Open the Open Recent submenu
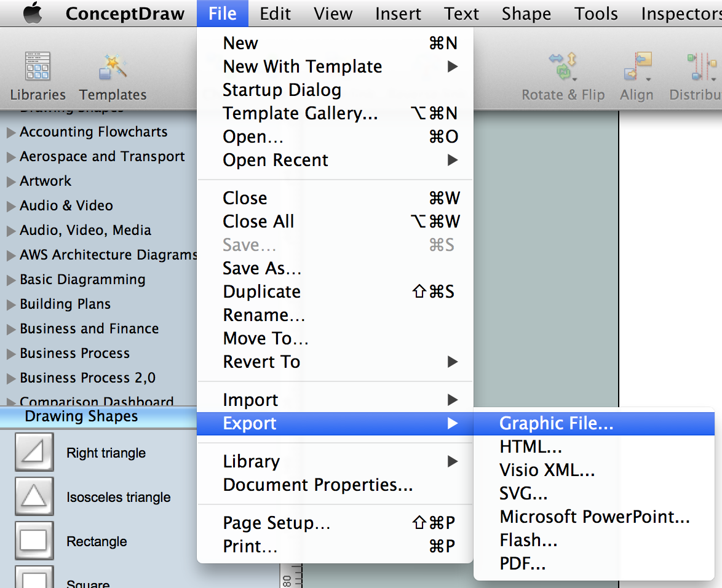Screen dimensions: 722x588 click(335, 161)
